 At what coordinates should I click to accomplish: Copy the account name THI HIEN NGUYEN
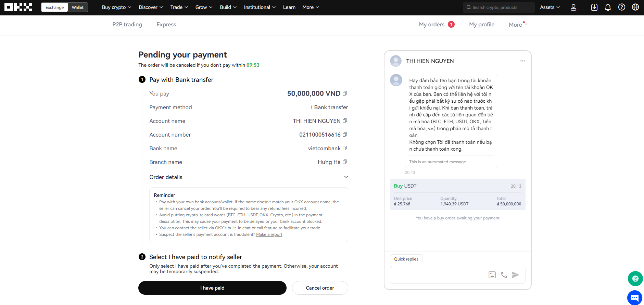(x=345, y=121)
